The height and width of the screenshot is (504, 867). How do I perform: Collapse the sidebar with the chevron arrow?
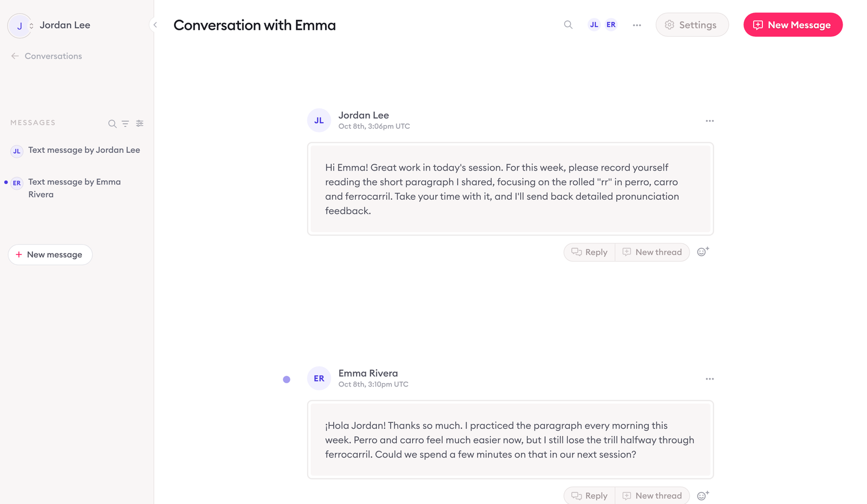click(155, 25)
